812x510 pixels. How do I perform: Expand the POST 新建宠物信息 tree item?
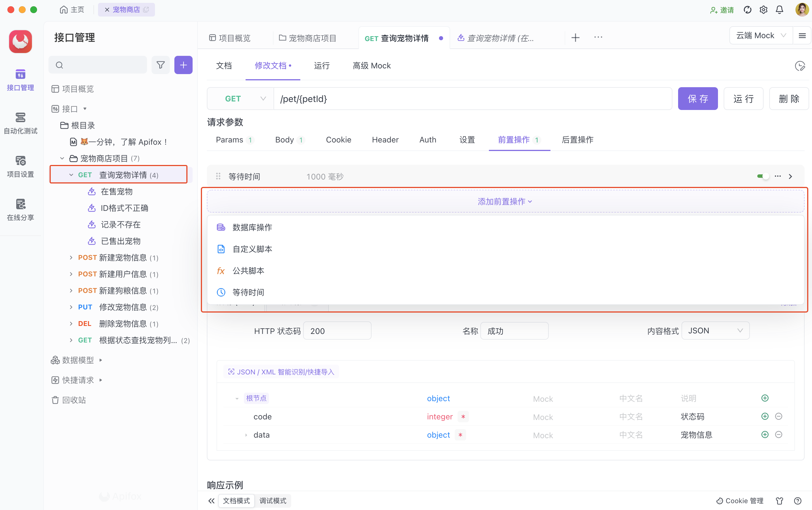[71, 257]
